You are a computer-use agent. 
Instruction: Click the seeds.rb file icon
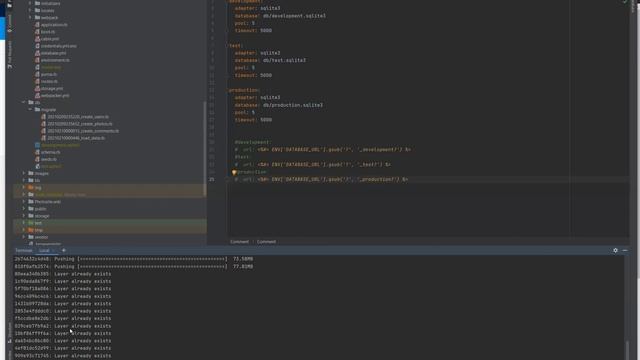point(38,159)
